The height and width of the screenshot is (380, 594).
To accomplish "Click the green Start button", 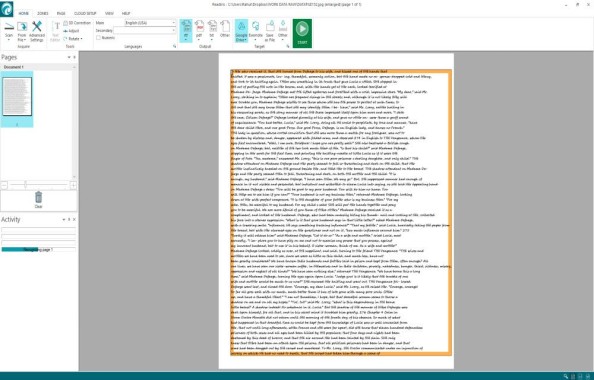I will pos(302,33).
